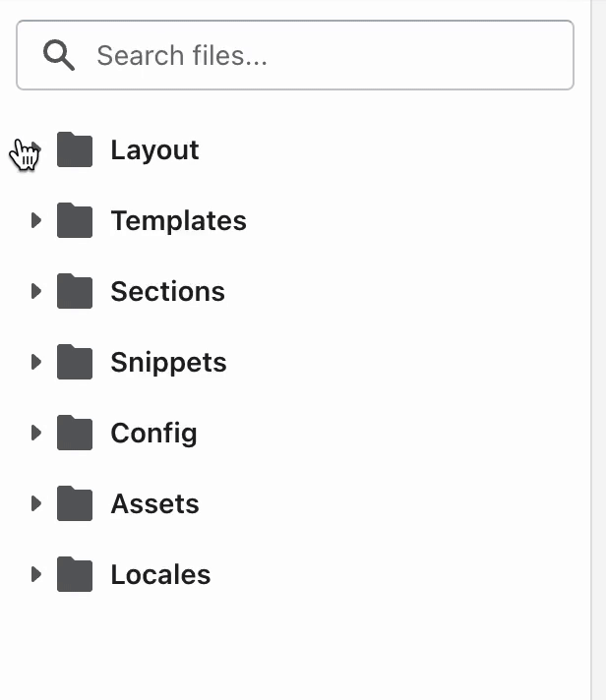This screenshot has width=606, height=700.
Task: Expand the Templates folder arrow
Action: (x=36, y=220)
